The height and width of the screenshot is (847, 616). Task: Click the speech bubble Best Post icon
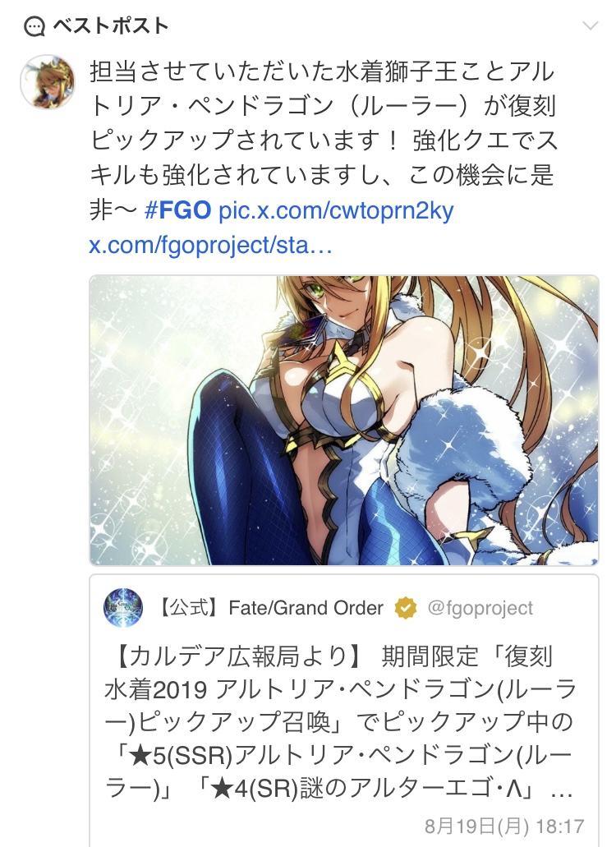[34, 26]
